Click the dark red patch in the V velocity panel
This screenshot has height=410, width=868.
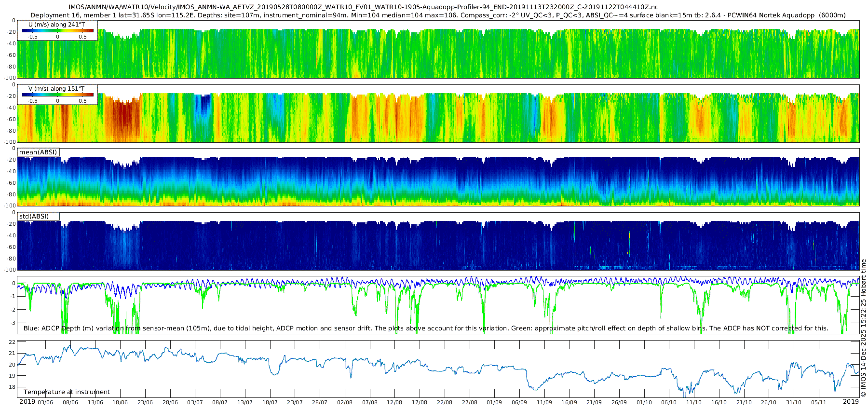click(x=123, y=118)
